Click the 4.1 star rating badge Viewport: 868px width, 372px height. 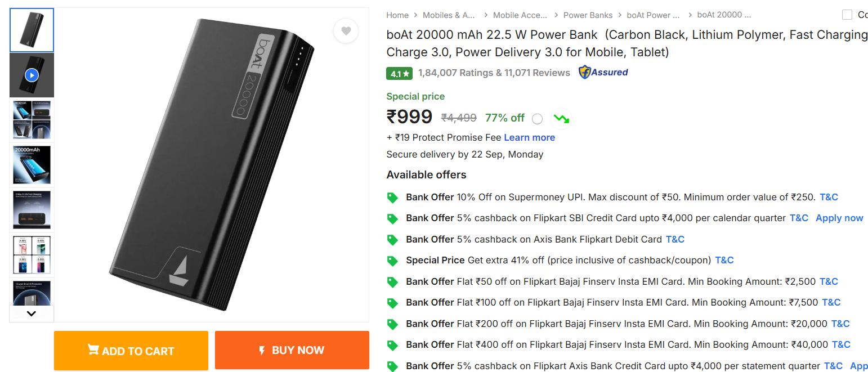click(x=400, y=73)
